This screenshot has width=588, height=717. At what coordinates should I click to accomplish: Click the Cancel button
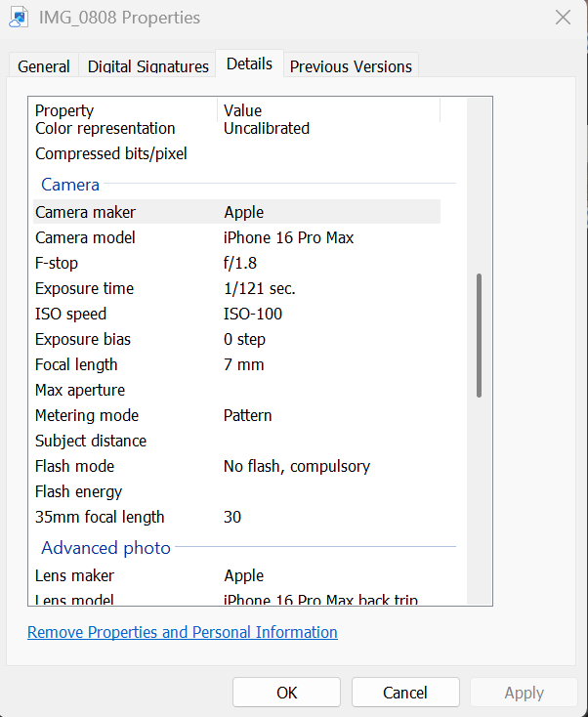tap(405, 693)
